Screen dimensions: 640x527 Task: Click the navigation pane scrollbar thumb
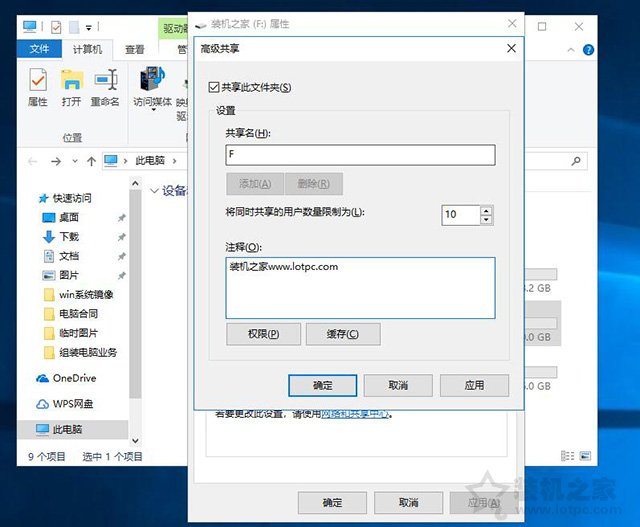click(x=136, y=294)
